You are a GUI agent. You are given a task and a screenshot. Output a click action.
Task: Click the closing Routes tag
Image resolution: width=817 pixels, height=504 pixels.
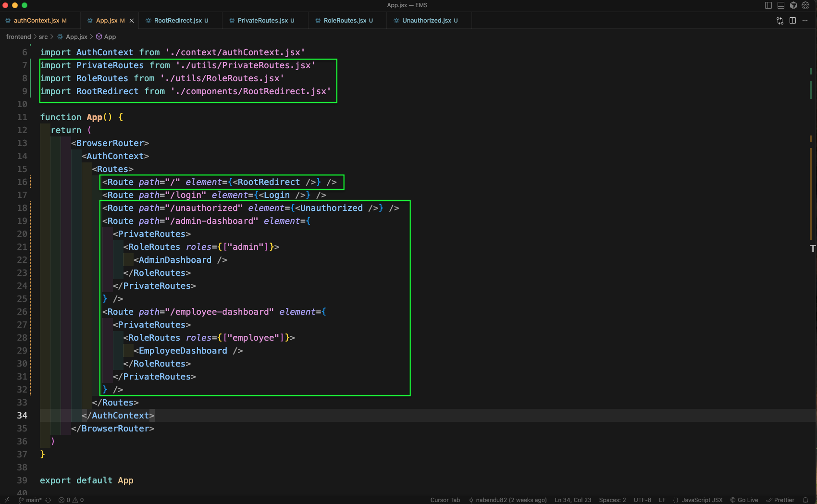(115, 403)
